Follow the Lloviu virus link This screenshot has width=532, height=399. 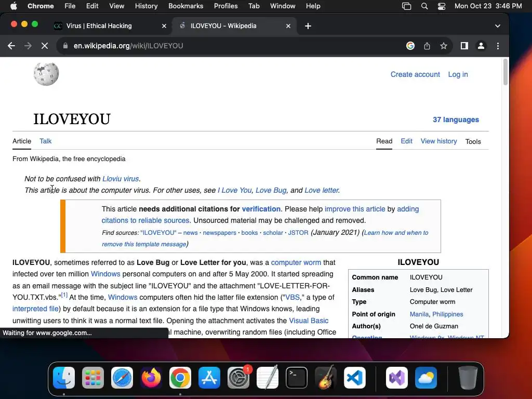121,179
